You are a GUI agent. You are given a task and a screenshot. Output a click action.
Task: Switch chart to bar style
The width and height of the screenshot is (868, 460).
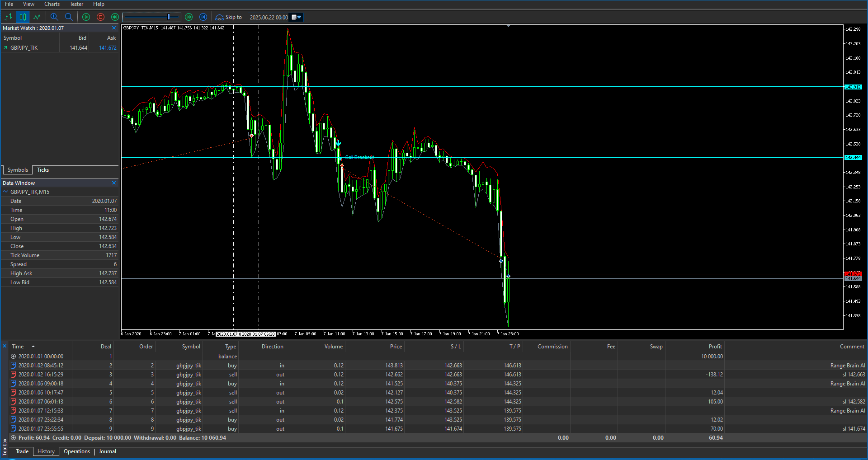[x=8, y=17]
